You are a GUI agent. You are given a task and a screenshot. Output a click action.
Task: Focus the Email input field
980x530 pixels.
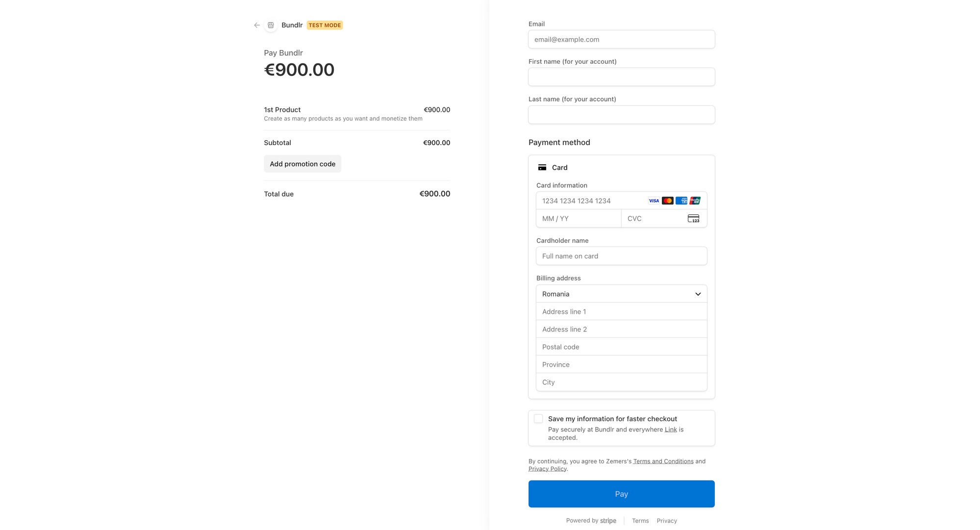(x=621, y=40)
